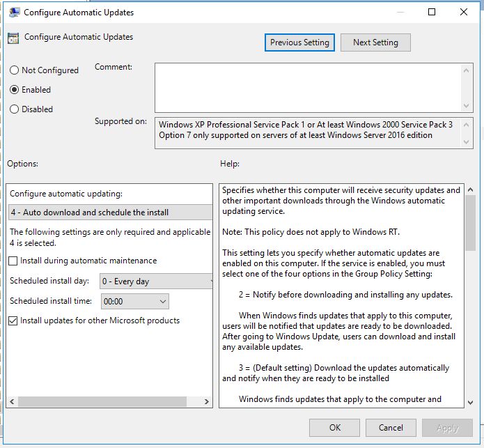Go to Previous Setting
Image resolution: width=484 pixels, height=448 pixels.
(x=299, y=43)
